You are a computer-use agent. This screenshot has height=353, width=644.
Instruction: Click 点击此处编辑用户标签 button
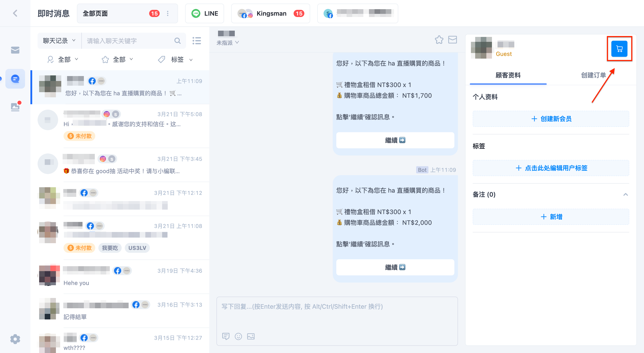click(551, 168)
